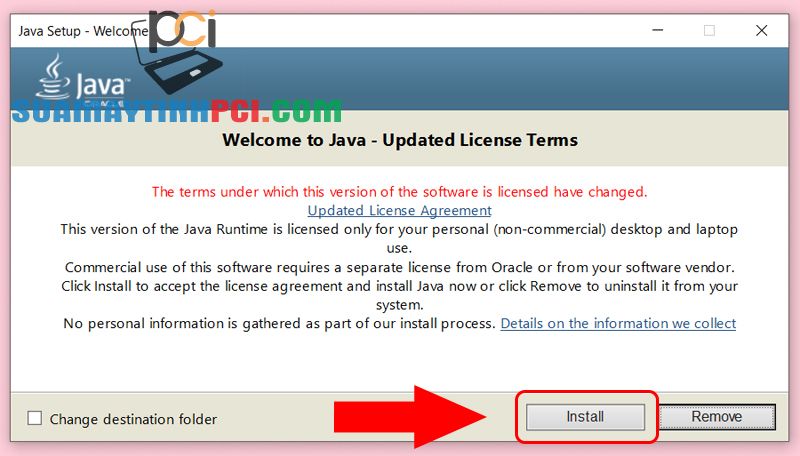Click the Java coffee cup logo
This screenshot has height=456, width=800.
point(52,77)
